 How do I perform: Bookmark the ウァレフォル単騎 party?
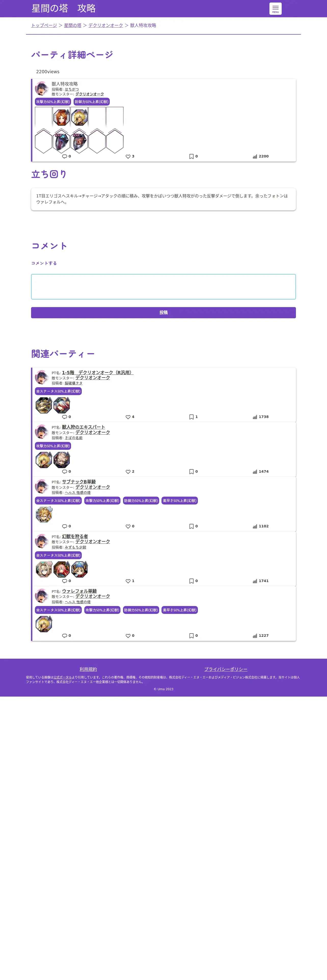192,636
